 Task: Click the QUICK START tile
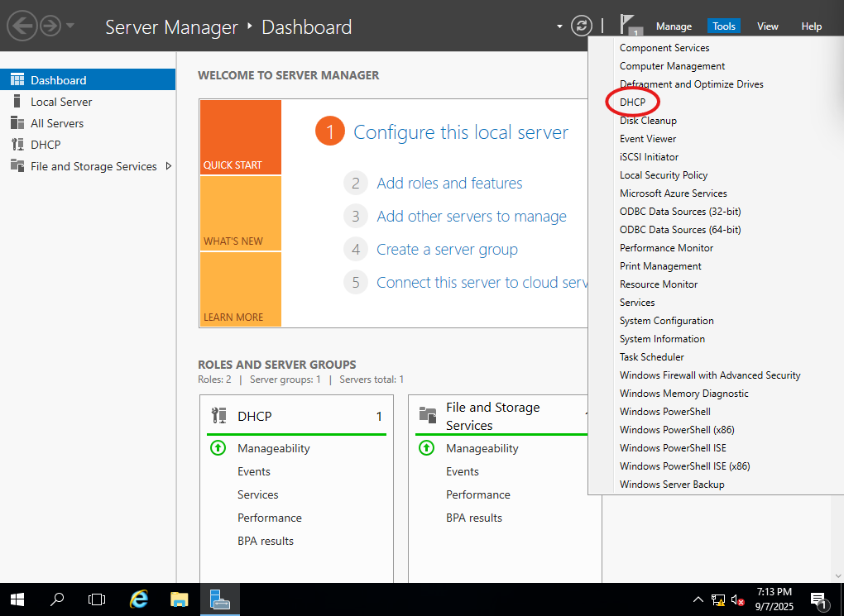click(241, 137)
